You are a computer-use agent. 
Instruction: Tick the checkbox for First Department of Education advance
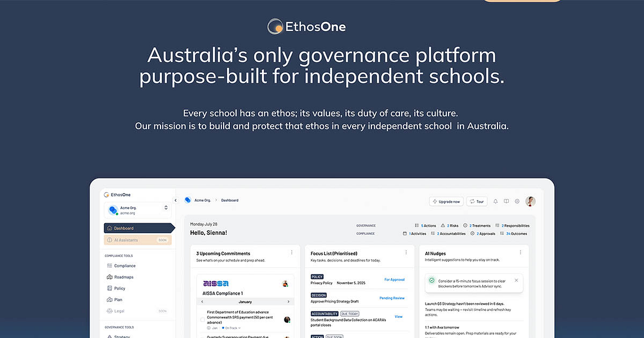point(202,319)
